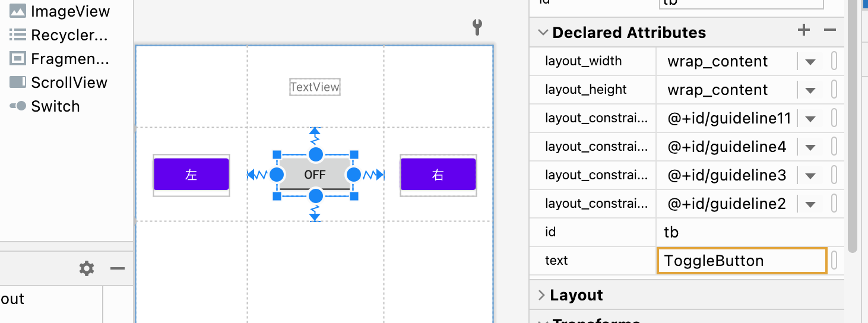868x323 pixels.
Task: Click the text attribute label
Action: [x=556, y=261]
